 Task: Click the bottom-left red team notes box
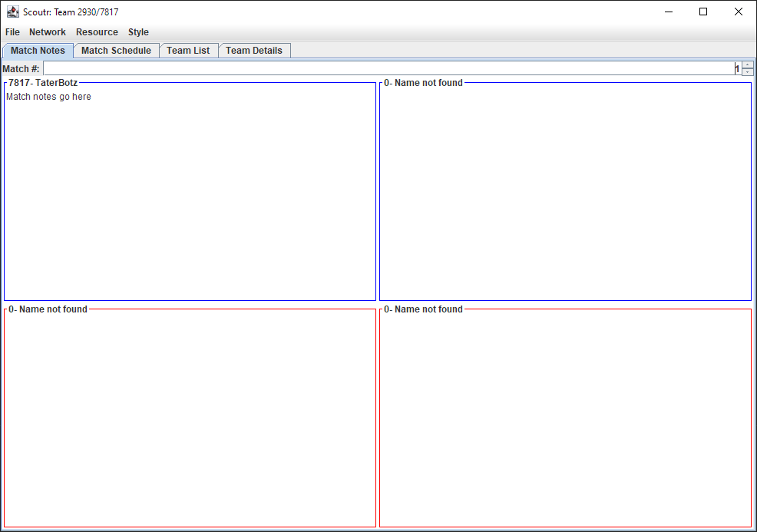[x=190, y=418]
